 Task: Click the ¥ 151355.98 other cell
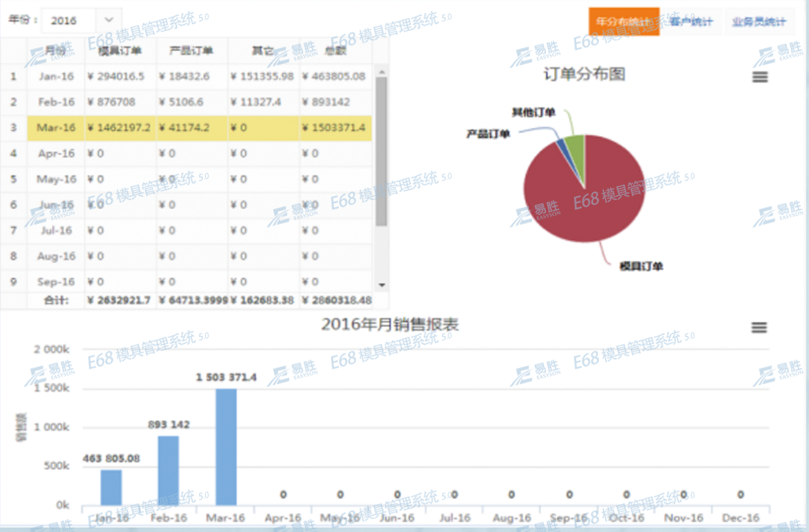coord(263,76)
